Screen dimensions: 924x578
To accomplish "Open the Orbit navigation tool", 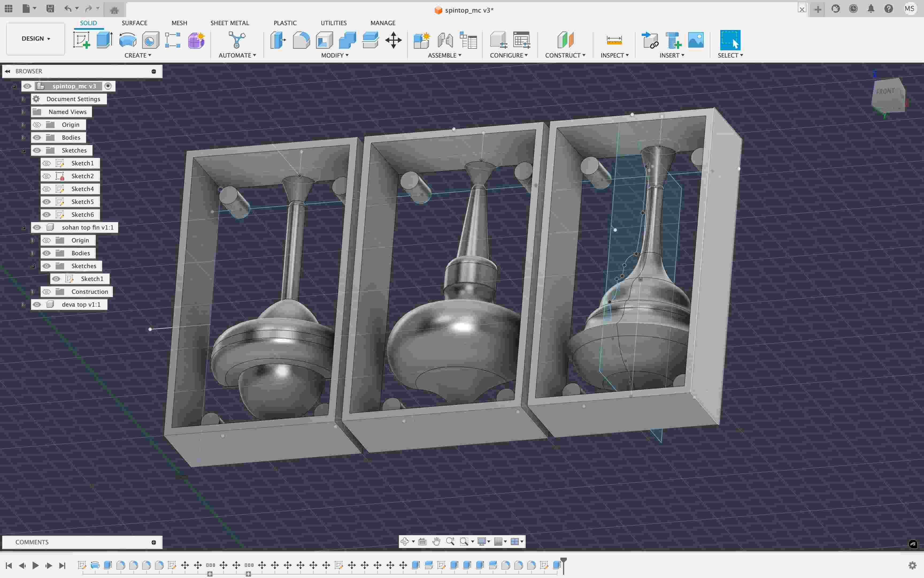I will [x=405, y=541].
